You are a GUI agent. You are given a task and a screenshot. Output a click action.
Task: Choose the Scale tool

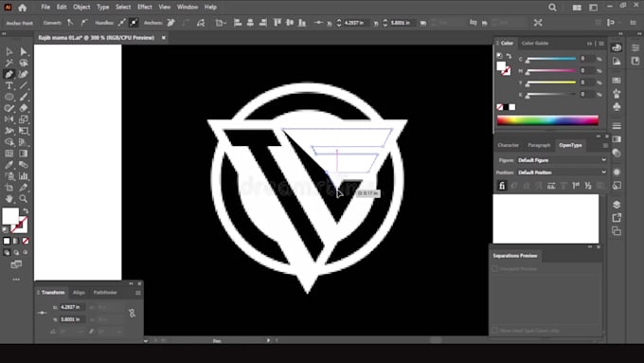pyautogui.click(x=24, y=119)
